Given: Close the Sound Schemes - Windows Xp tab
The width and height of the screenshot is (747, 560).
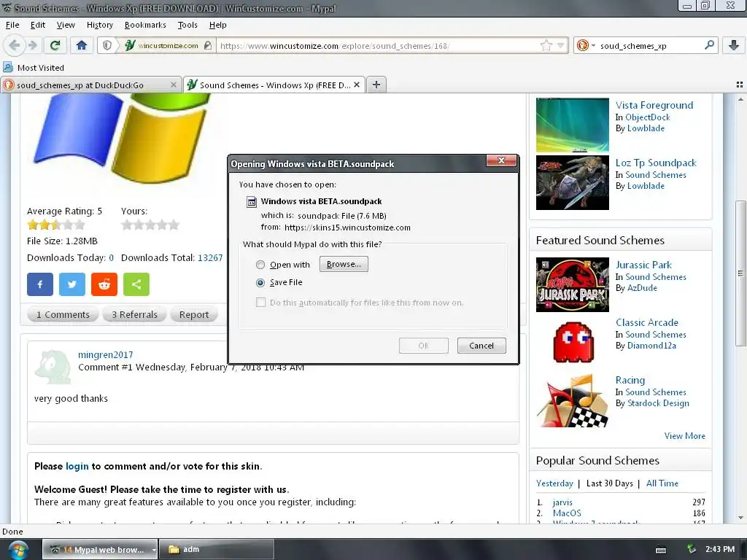Looking at the screenshot, I should click(x=357, y=85).
